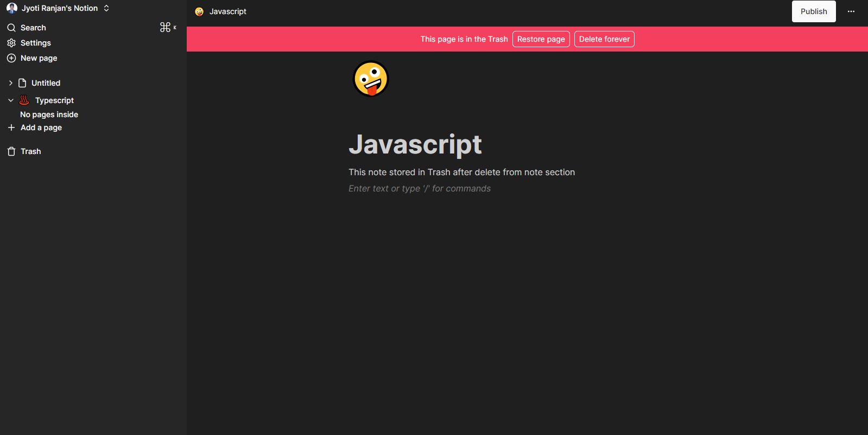Collapse the Typescript page chevron
This screenshot has width=868, height=435.
point(10,100)
